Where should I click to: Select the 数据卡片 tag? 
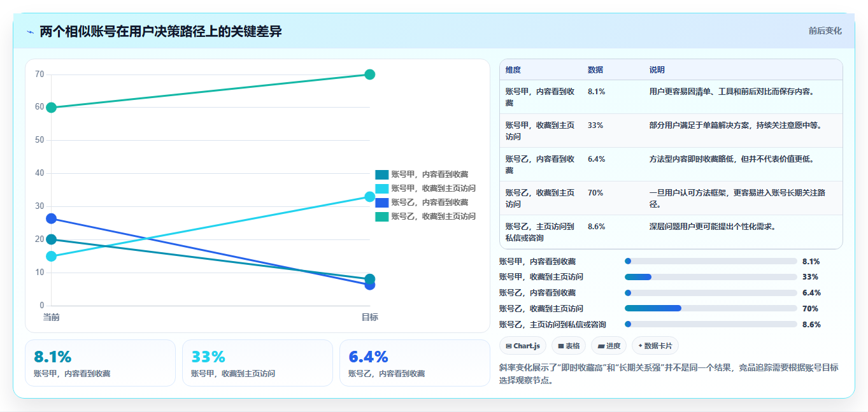point(655,345)
